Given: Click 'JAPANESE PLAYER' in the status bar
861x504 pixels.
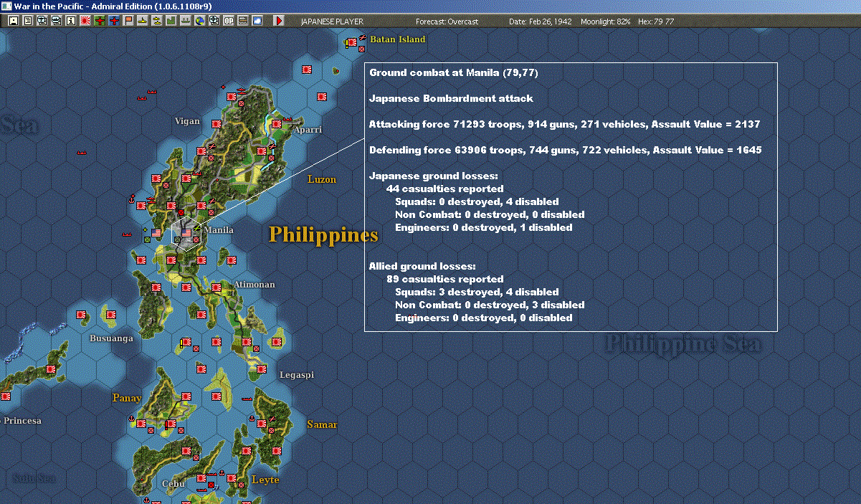Looking at the screenshot, I should [x=332, y=22].
